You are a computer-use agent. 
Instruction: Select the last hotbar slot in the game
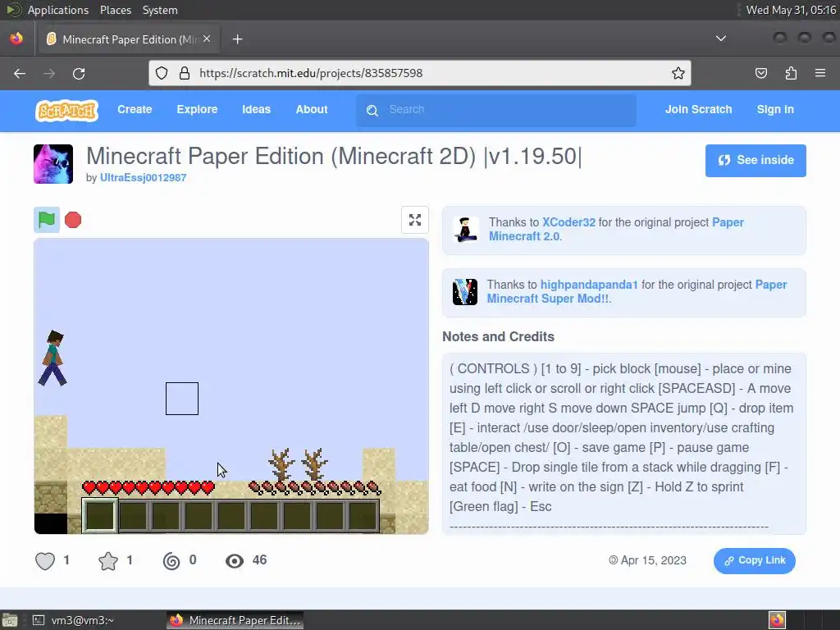(x=363, y=516)
